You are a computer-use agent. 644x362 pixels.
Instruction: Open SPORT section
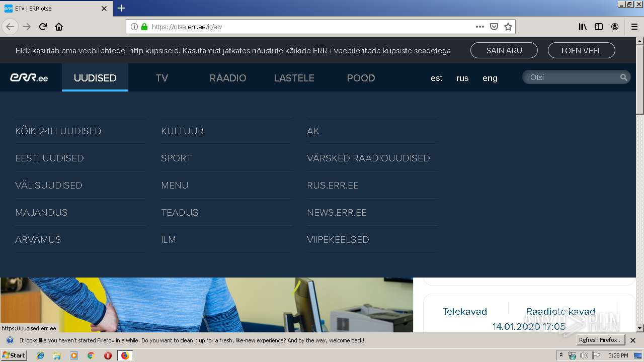[x=176, y=158]
